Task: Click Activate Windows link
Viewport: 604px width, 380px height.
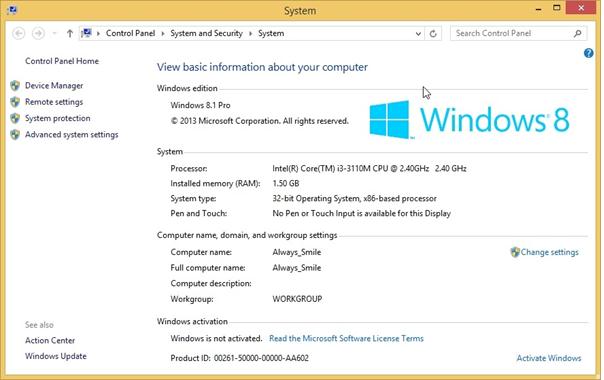Action: tap(549, 358)
